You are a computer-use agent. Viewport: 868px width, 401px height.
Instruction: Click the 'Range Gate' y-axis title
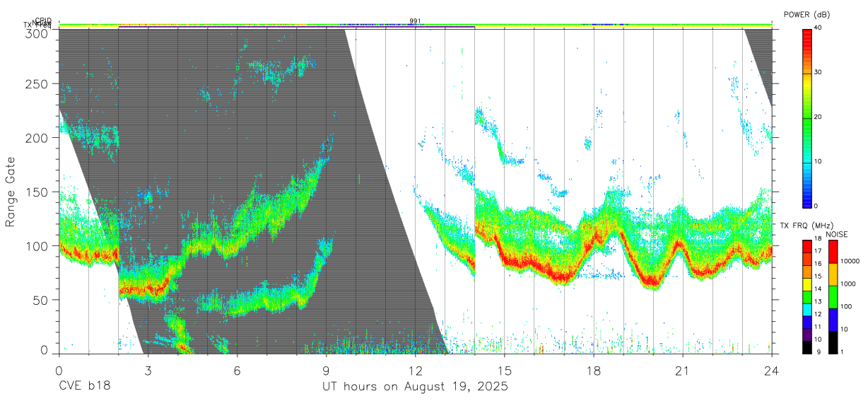click(x=11, y=192)
